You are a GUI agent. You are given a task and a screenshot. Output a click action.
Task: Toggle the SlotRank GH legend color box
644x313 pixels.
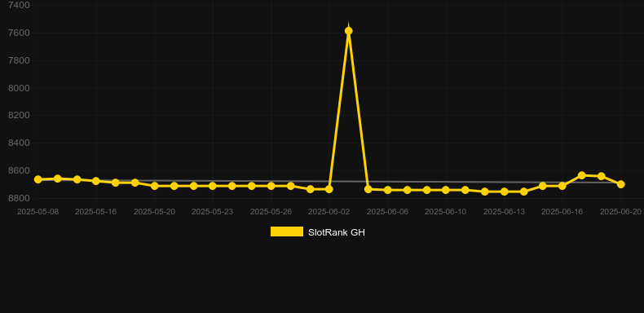pos(287,231)
